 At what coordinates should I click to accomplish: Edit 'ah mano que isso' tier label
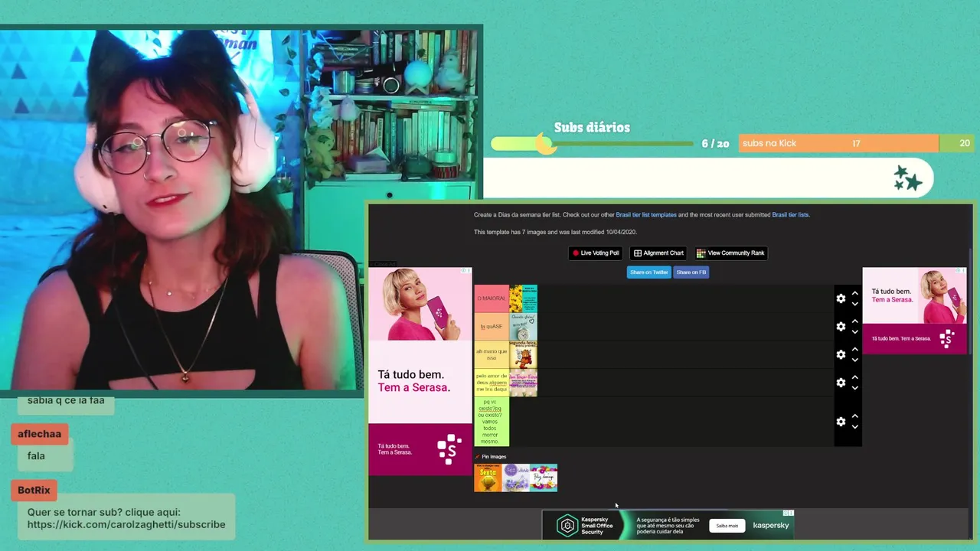coord(492,354)
